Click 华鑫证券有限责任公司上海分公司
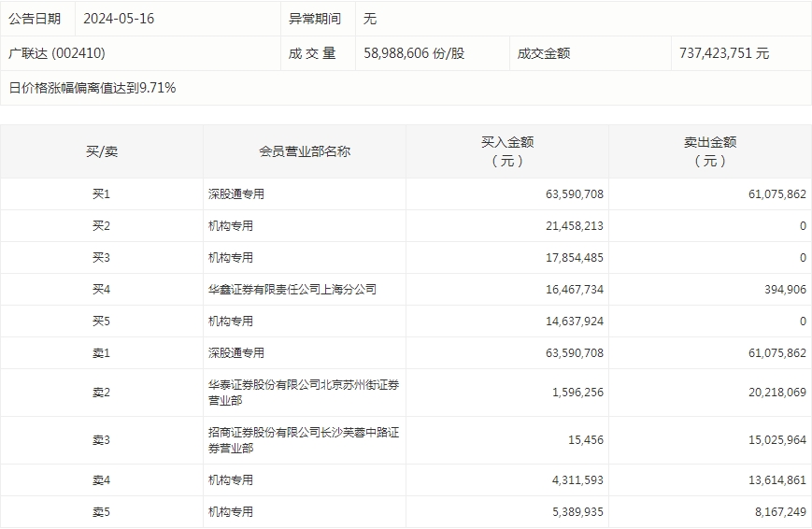812x529 pixels. pyautogui.click(x=292, y=289)
